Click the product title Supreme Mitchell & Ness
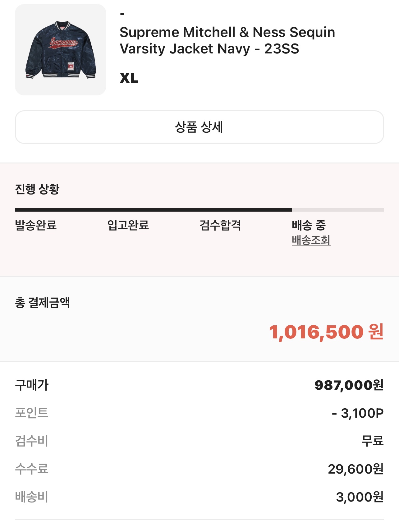This screenshot has height=532, width=399. [227, 40]
